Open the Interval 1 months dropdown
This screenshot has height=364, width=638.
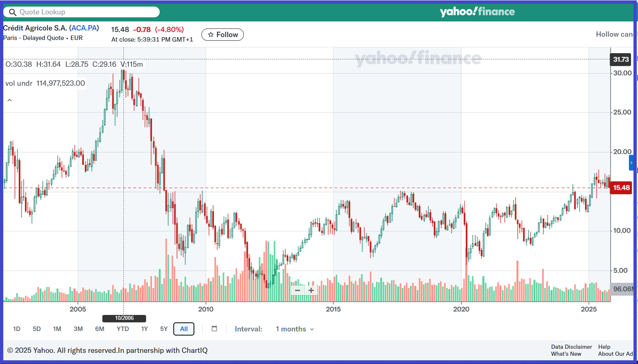tap(295, 329)
